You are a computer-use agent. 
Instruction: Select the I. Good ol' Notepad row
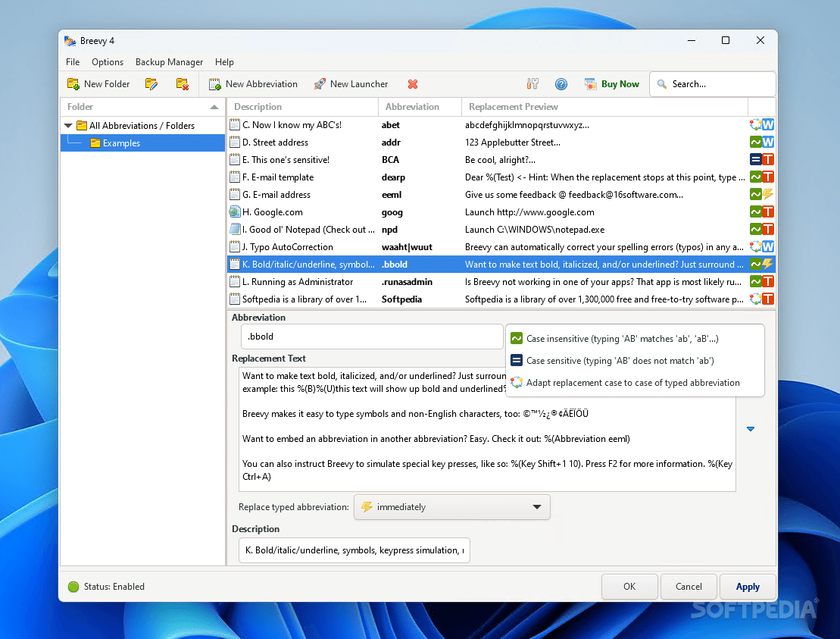click(501, 230)
